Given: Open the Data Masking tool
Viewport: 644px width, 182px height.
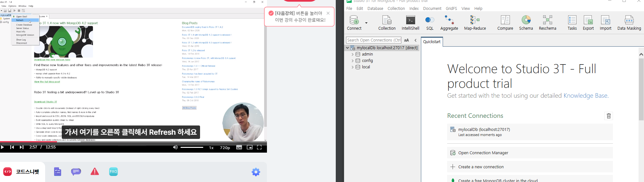Looking at the screenshot, I should [629, 23].
